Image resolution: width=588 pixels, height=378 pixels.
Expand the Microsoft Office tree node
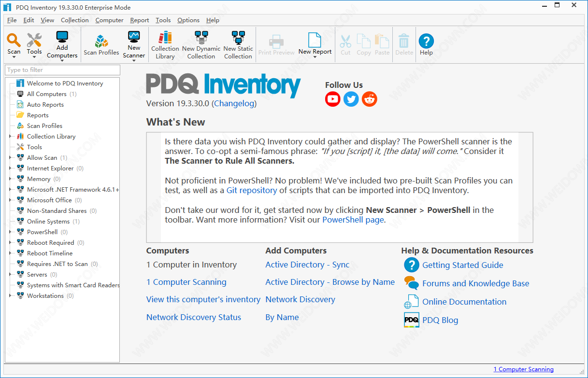click(x=10, y=200)
